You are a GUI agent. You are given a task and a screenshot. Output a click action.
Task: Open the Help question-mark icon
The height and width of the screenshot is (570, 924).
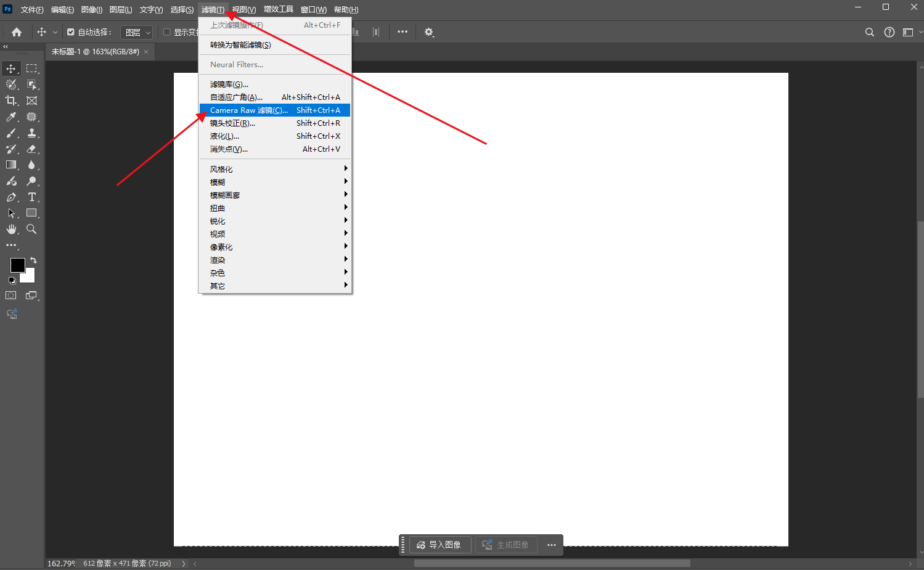(x=889, y=32)
